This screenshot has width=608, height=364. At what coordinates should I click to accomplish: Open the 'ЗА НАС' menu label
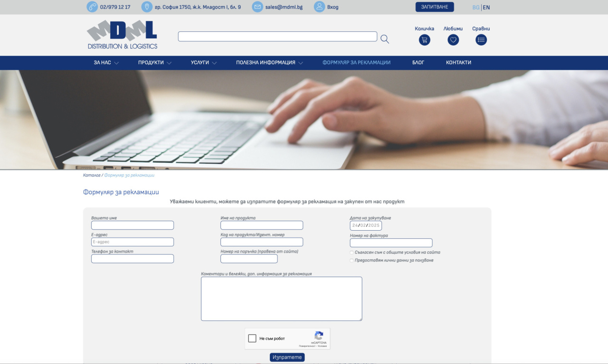pyautogui.click(x=102, y=63)
